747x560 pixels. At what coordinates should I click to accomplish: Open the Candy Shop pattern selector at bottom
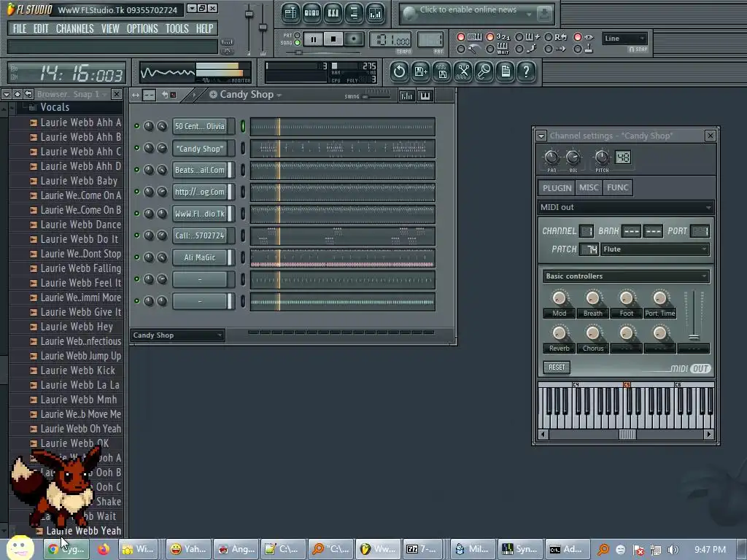click(x=177, y=335)
